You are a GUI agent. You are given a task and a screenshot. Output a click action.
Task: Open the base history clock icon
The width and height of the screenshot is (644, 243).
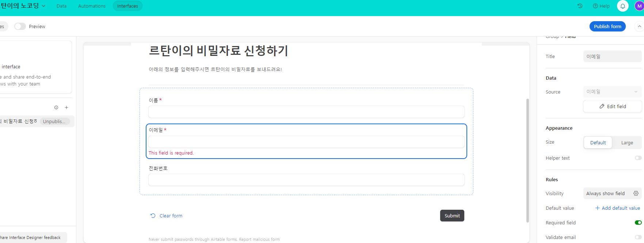click(x=580, y=6)
